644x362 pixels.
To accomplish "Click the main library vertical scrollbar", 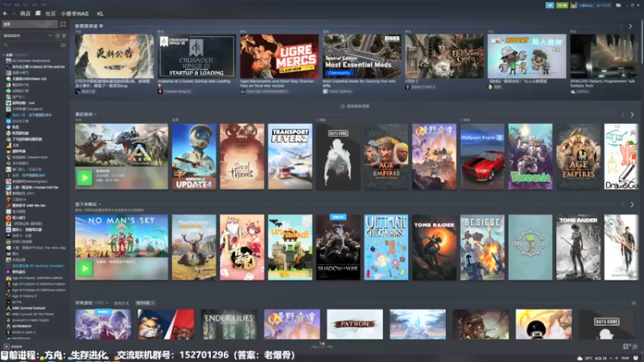I will (x=642, y=41).
